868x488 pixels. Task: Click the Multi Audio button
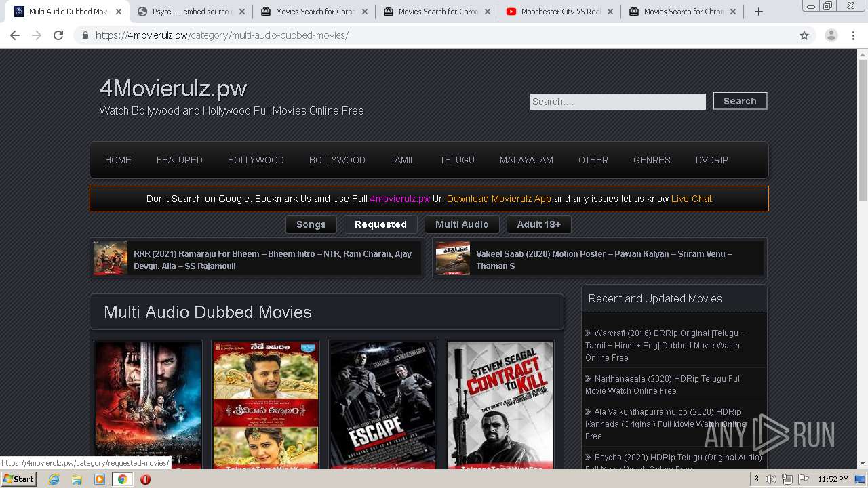(x=462, y=224)
